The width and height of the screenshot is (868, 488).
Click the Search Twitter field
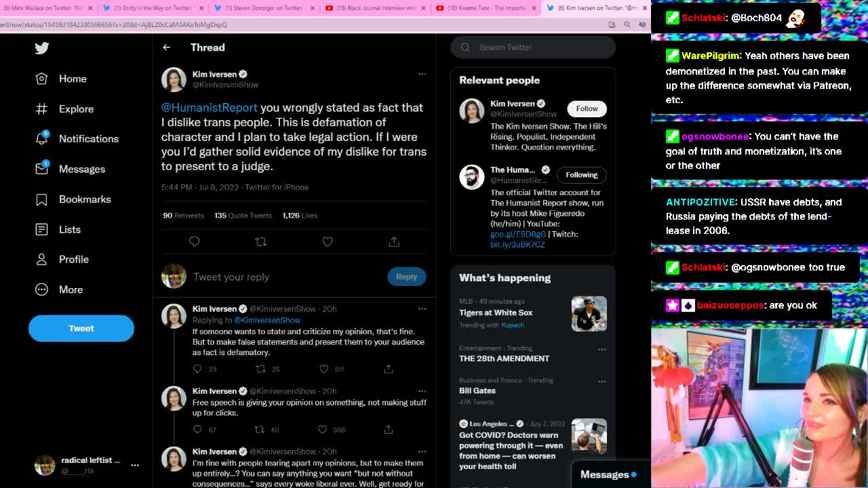point(533,47)
